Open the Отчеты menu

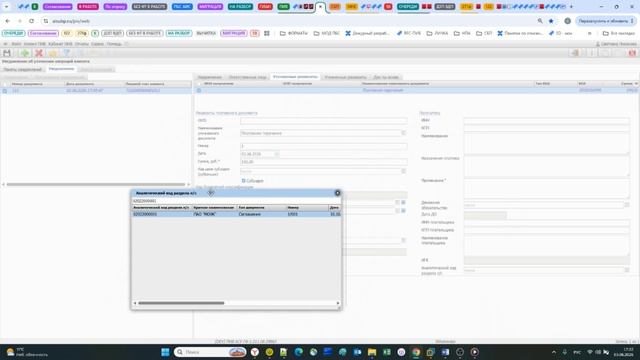click(x=82, y=44)
